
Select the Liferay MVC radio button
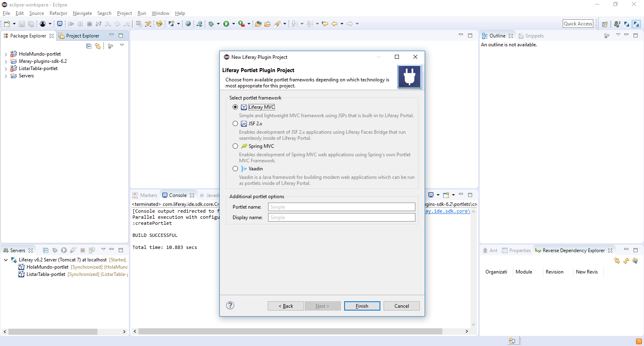point(235,107)
